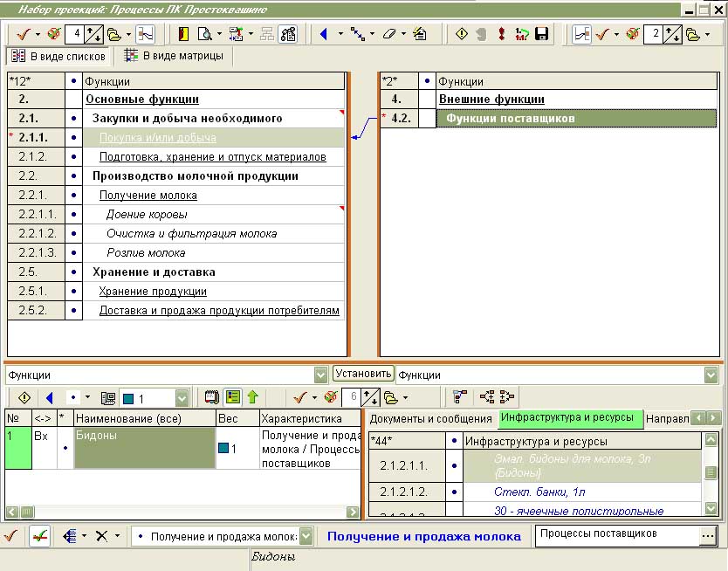Image resolution: width=728 pixels, height=571 pixels.
Task: Click the ellipsis button beside 'Процессы поставщиков'
Action: [x=707, y=534]
